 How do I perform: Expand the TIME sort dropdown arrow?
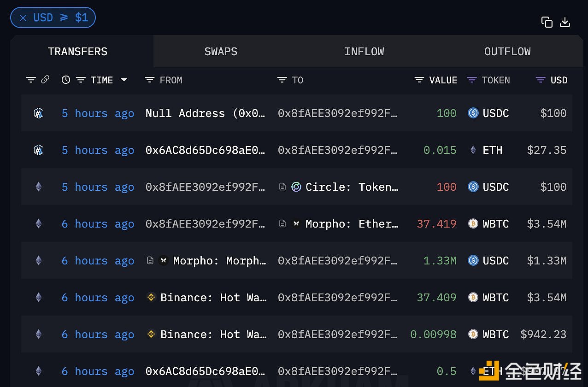124,80
